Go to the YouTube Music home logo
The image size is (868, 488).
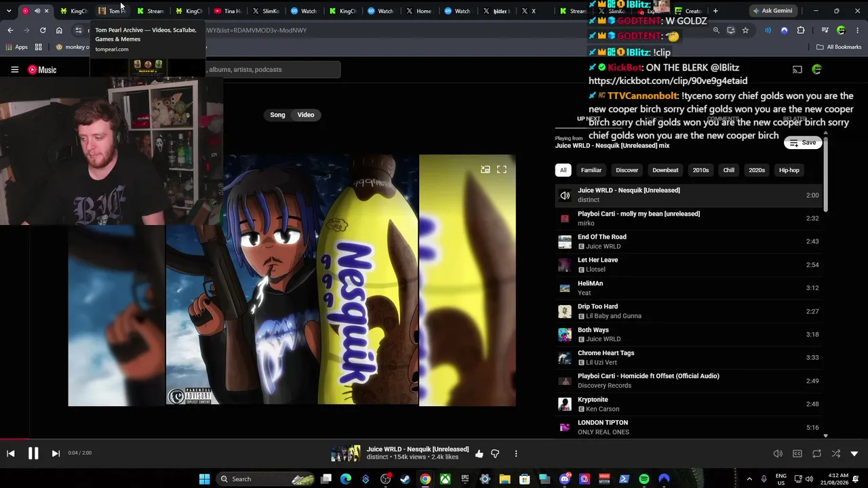point(42,70)
